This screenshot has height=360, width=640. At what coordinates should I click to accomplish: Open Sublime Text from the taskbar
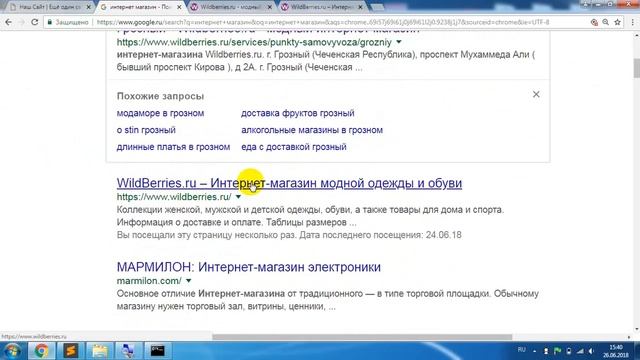pyautogui.click(x=70, y=351)
